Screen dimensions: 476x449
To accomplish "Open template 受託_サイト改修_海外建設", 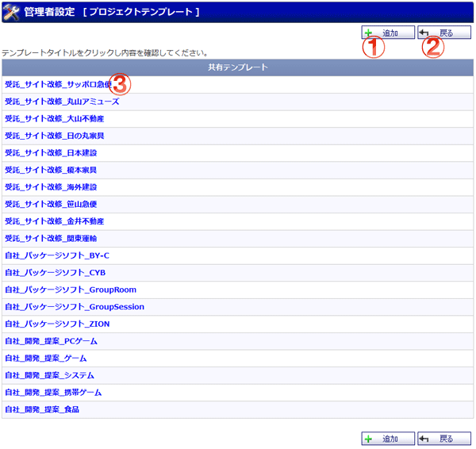I will [51, 187].
